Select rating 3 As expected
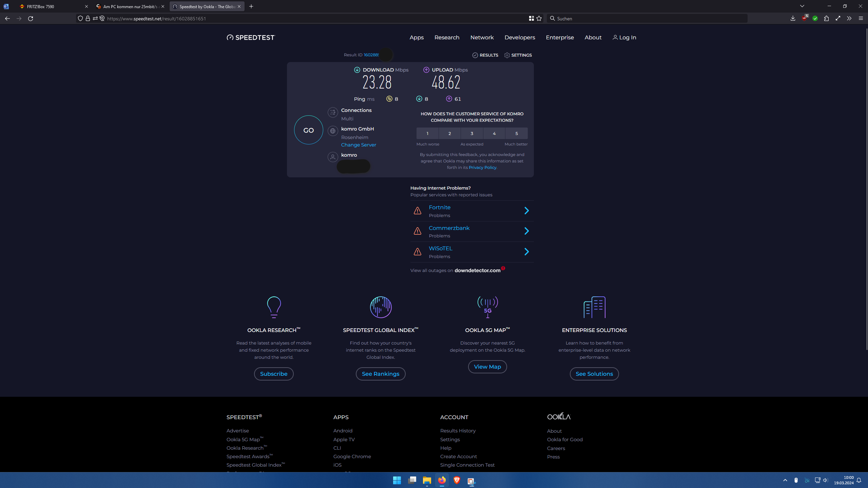Image resolution: width=868 pixels, height=488 pixels. click(471, 133)
